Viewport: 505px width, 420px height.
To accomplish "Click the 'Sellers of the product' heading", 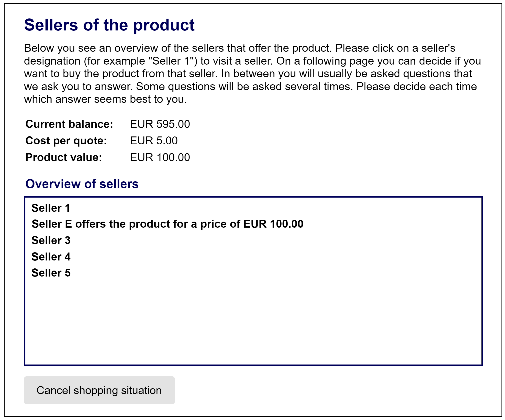I will (x=109, y=25).
